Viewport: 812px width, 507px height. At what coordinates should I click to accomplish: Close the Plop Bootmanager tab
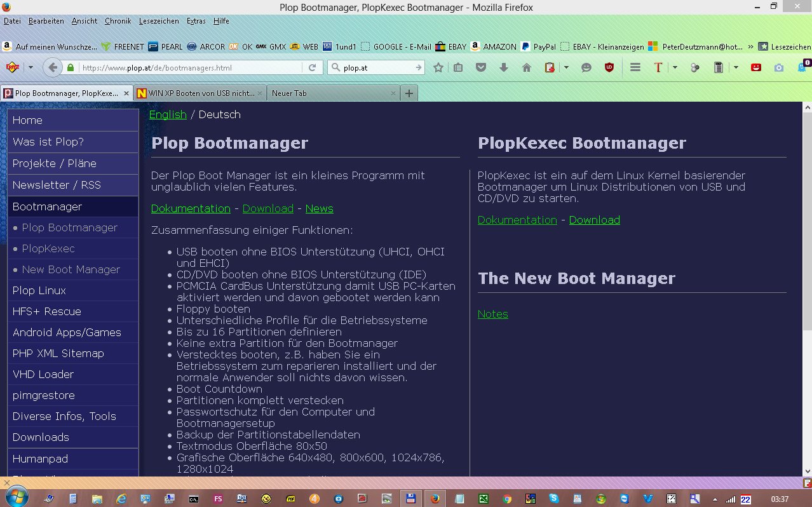(126, 93)
